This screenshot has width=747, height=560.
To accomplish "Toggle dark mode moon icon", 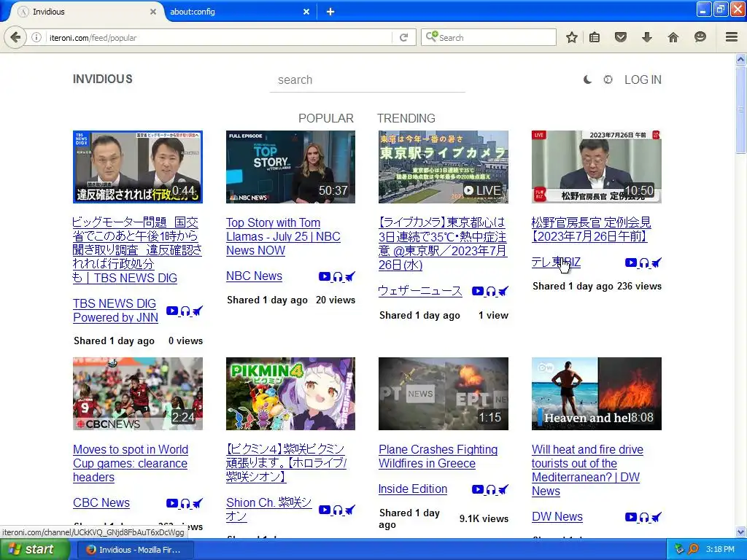I will click(588, 79).
